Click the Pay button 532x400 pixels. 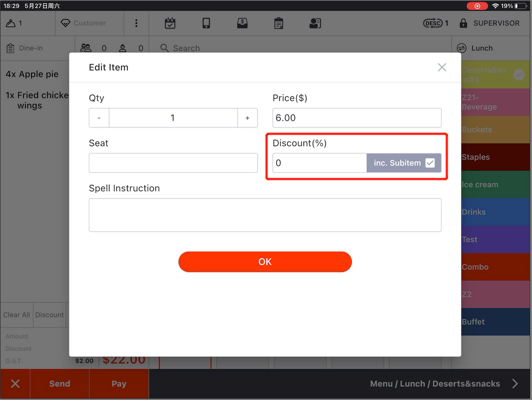coord(119,384)
